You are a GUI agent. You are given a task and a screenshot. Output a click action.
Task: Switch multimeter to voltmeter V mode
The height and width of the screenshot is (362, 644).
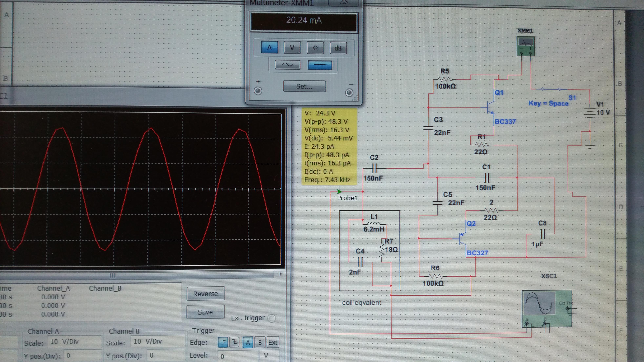tap(292, 47)
